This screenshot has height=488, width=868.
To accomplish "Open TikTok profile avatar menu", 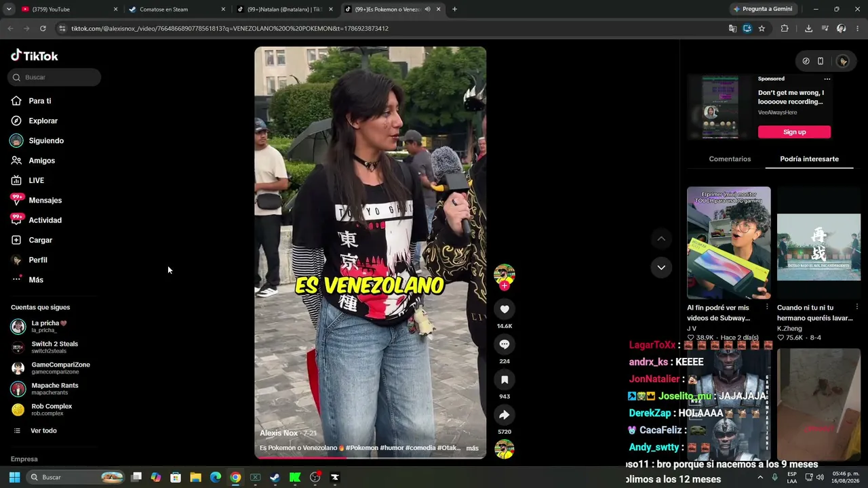I will click(843, 61).
